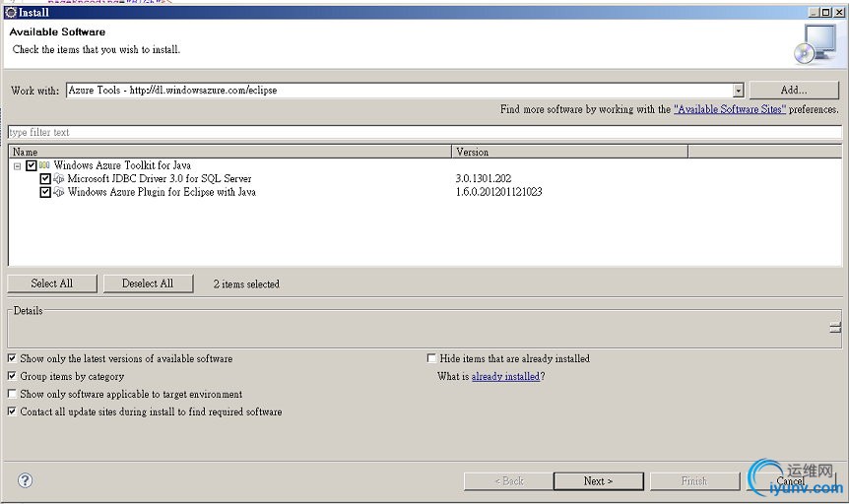Maximize the Install dialog window
Screen dimensions: 849x504
pyautogui.click(x=826, y=12)
